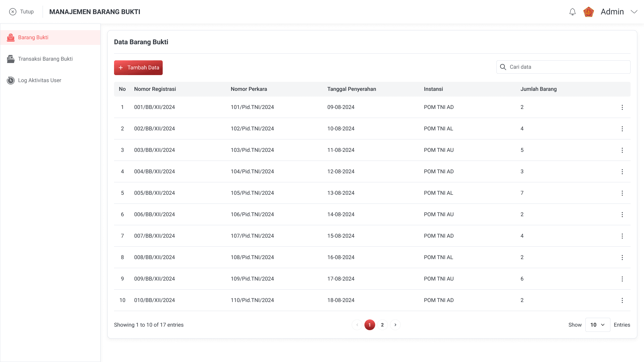Expand the Admin account dropdown arrow
Viewport: 644px width, 362px height.
click(634, 12)
